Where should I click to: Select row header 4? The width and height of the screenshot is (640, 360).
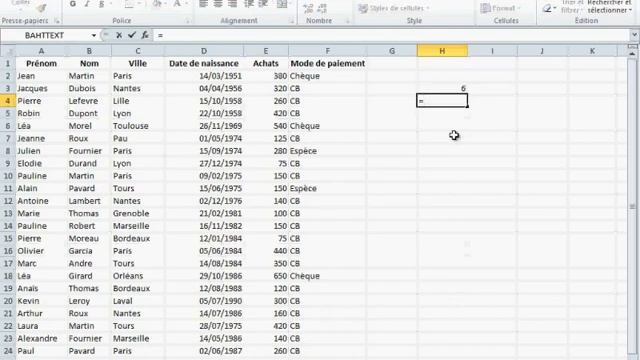point(8,101)
